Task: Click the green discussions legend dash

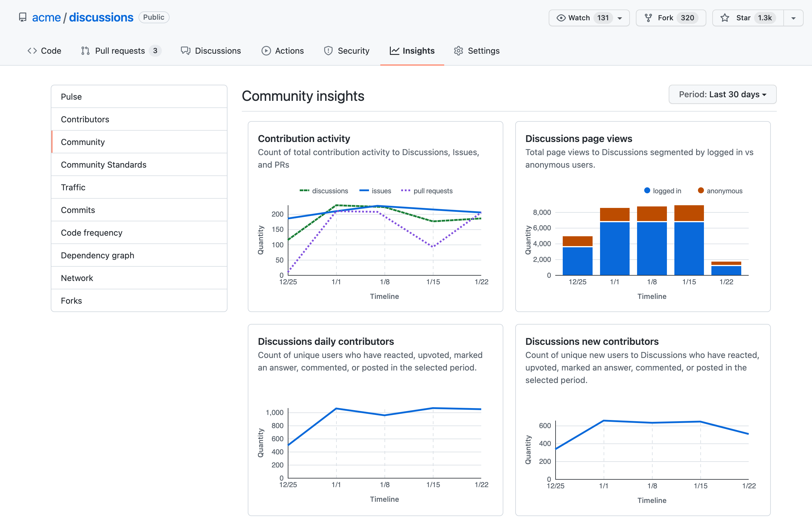Action: point(304,191)
